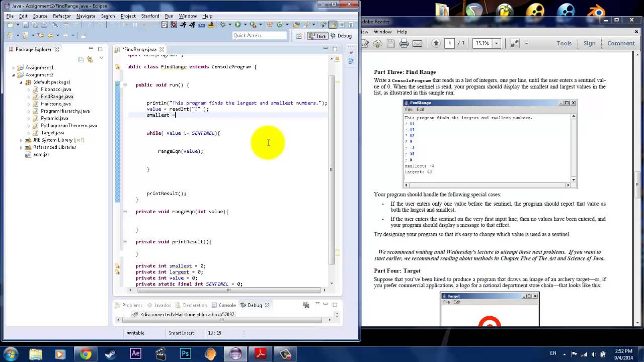Open Photoshop from the taskbar

click(x=186, y=353)
